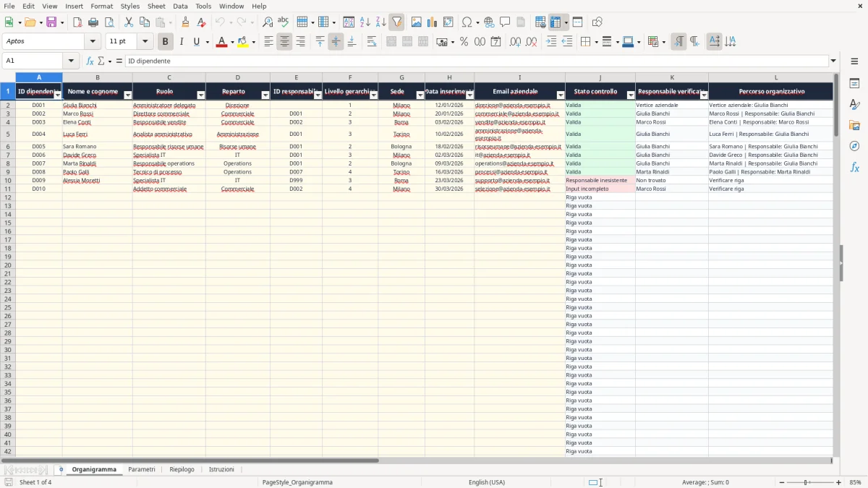Click the Export as PDF icon
Viewport: 868px width, 488px height.
tap(77, 22)
